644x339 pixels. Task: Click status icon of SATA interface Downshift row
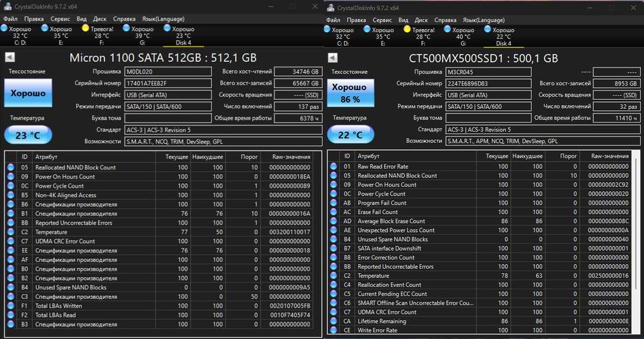tap(334, 248)
